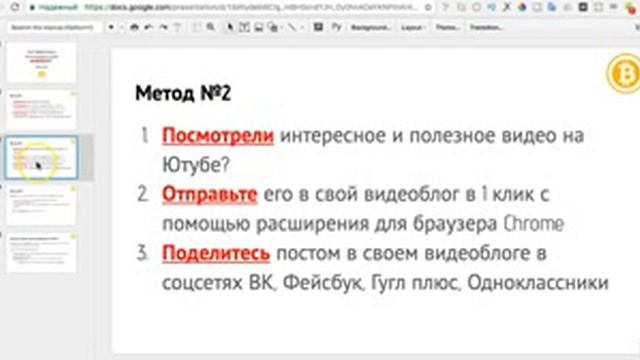Click the zoom to fit icon

[196, 27]
